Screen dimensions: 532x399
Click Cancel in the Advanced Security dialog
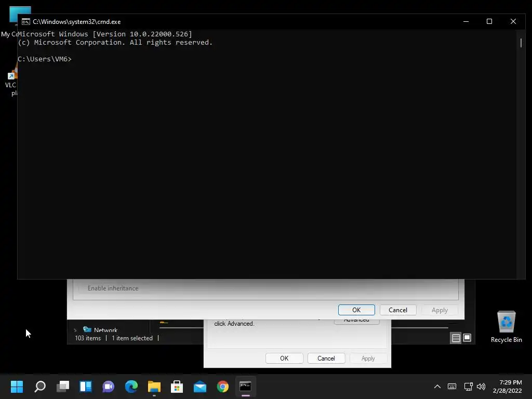[x=397, y=310]
